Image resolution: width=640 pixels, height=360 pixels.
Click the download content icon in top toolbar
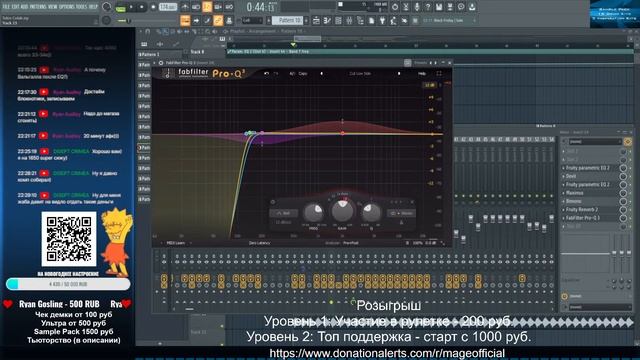472,7
